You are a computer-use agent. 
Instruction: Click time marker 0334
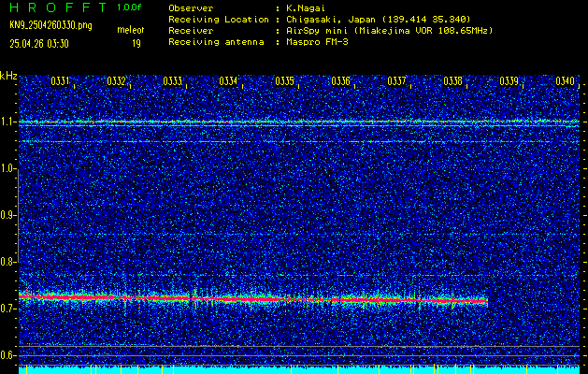228,81
